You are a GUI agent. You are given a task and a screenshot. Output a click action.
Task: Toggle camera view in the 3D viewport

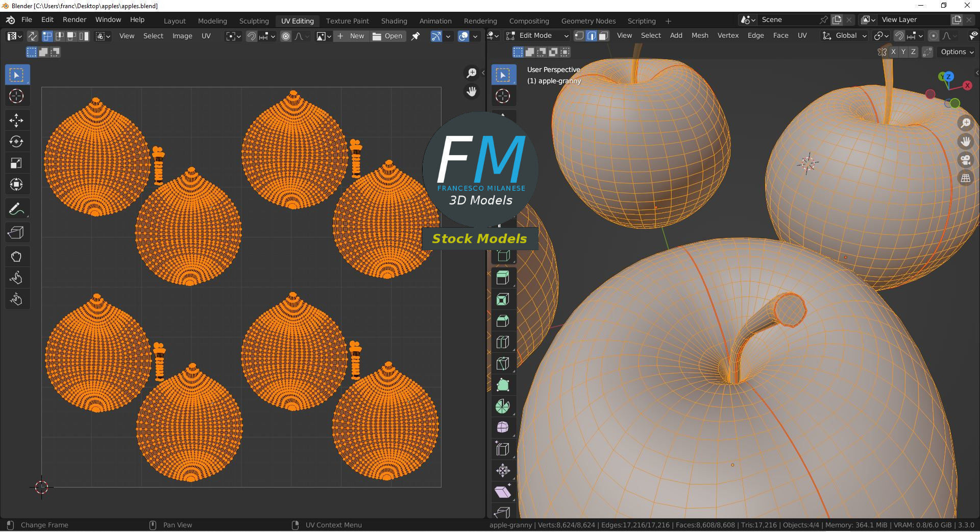click(966, 160)
